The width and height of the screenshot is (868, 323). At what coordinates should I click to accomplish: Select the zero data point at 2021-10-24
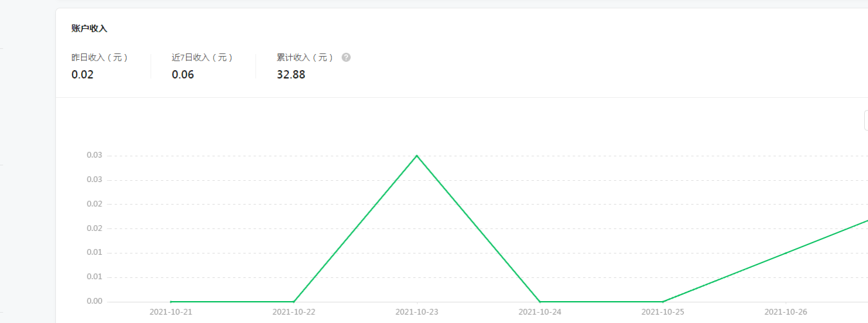(x=540, y=301)
